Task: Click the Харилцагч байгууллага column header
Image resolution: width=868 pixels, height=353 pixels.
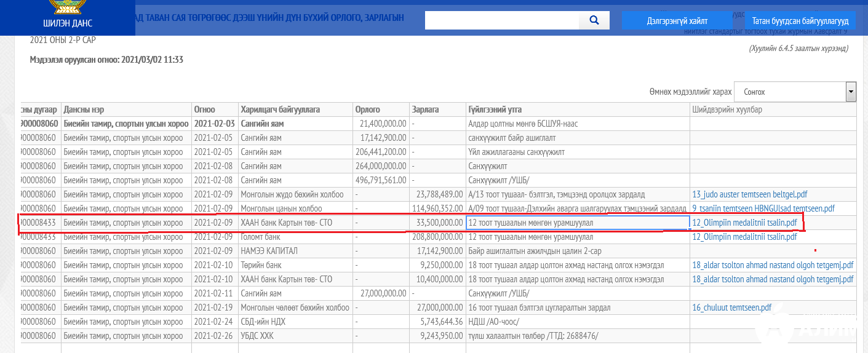Action: 295,109
